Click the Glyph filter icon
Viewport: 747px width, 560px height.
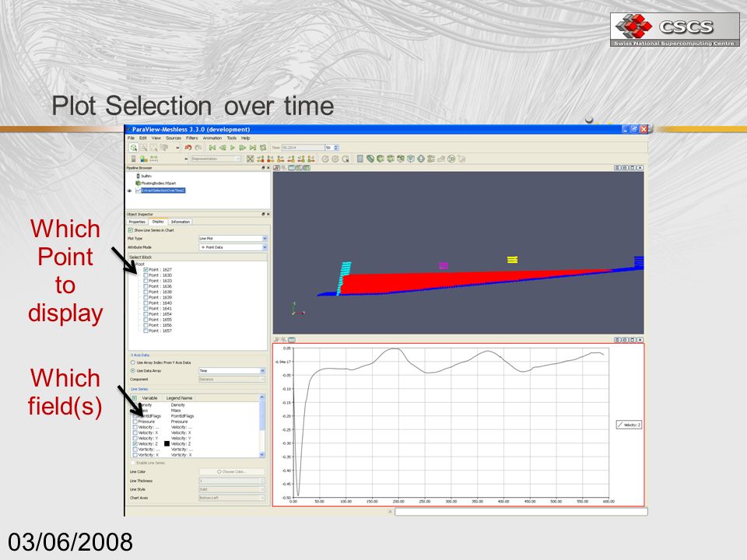(421, 159)
